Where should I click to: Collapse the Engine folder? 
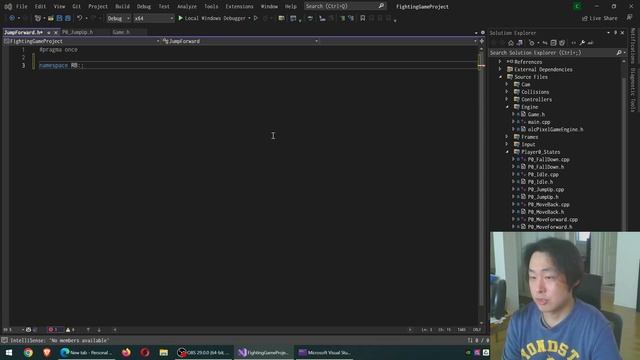(507, 107)
